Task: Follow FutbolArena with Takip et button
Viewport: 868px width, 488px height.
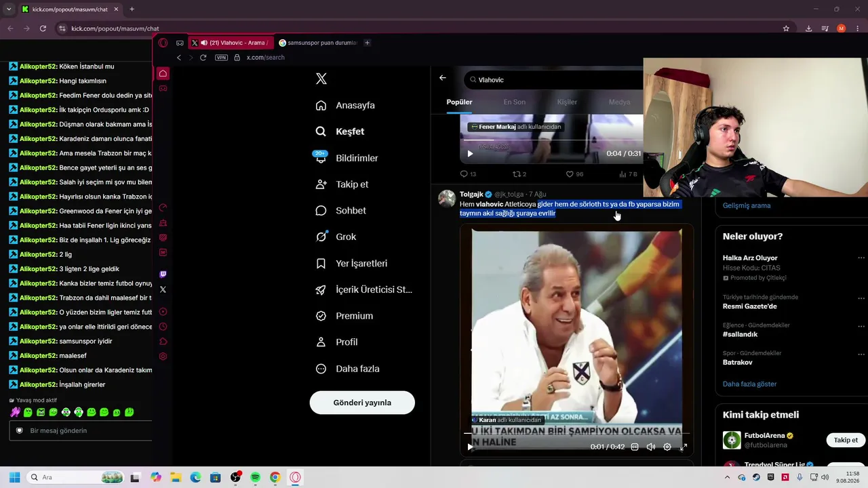Action: pos(846,441)
